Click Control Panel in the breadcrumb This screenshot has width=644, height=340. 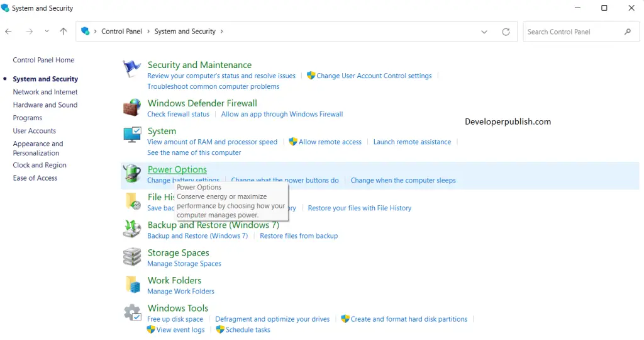pos(121,31)
